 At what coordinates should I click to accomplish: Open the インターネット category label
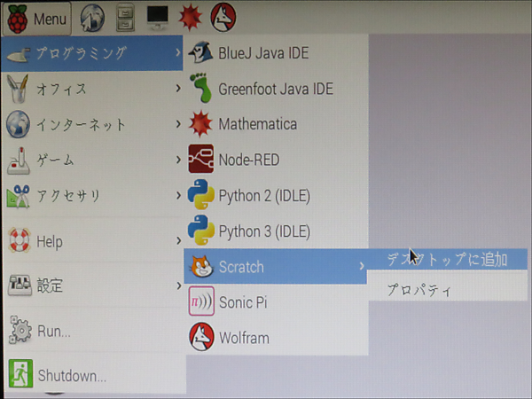click(x=81, y=125)
